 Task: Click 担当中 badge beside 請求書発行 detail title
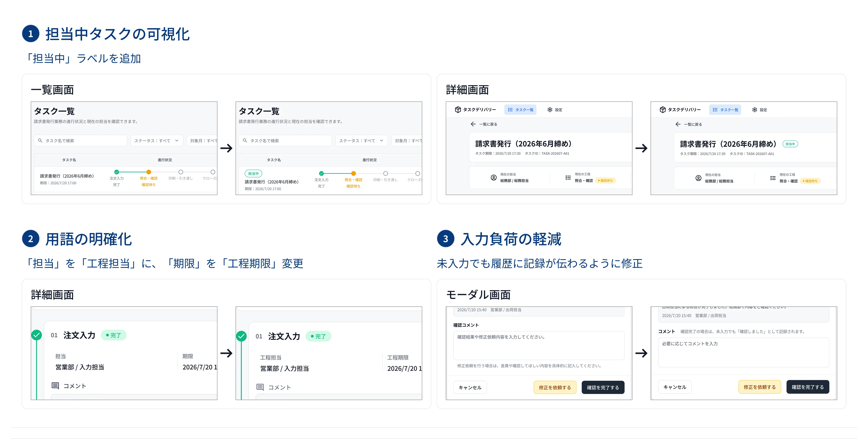click(x=790, y=144)
